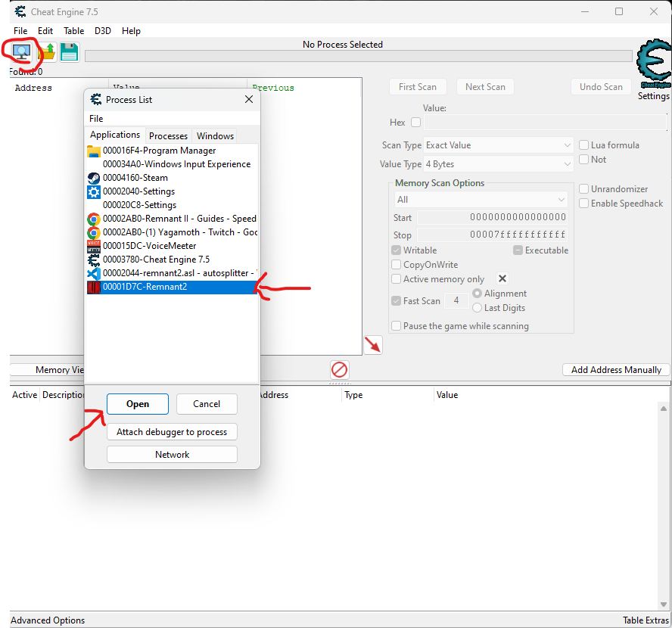Enable the Lua formula checkbox
The width and height of the screenshot is (672, 628).
(583, 145)
